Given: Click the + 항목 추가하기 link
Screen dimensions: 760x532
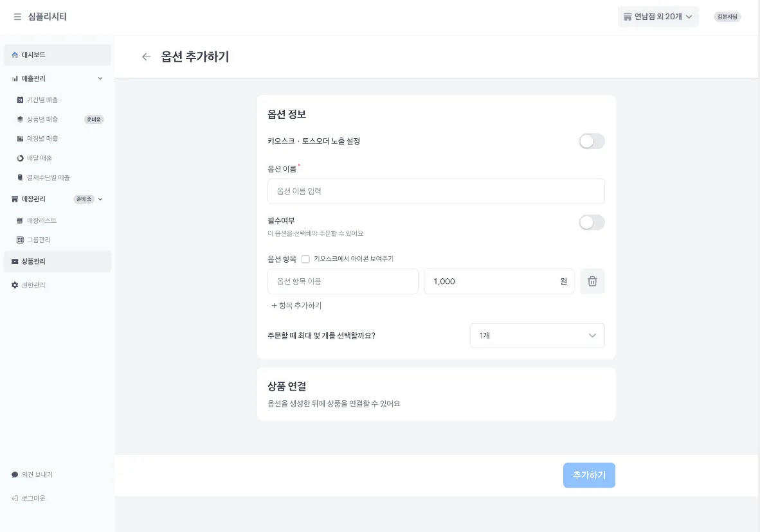Looking at the screenshot, I should point(296,306).
